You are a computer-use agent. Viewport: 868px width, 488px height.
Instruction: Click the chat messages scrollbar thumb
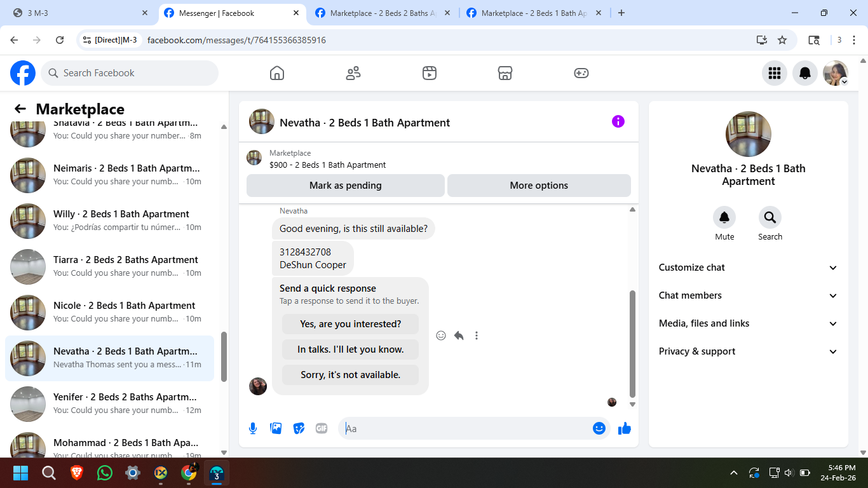[x=632, y=344]
